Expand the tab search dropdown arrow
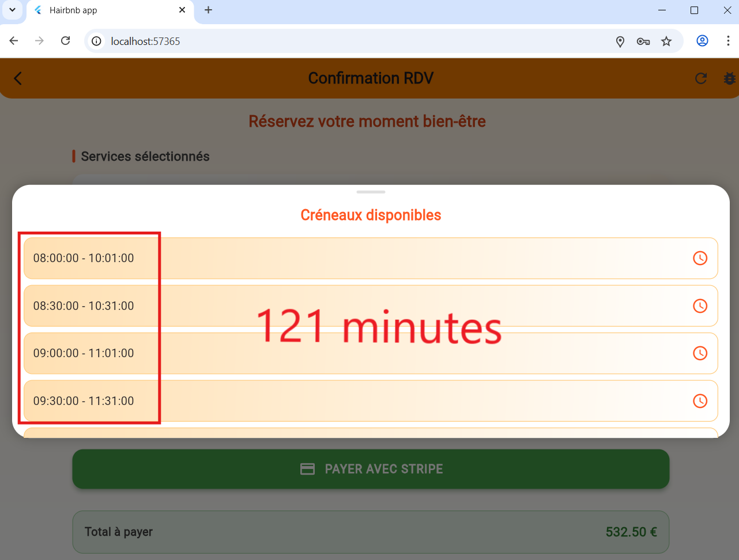The height and width of the screenshot is (560, 739). point(12,10)
